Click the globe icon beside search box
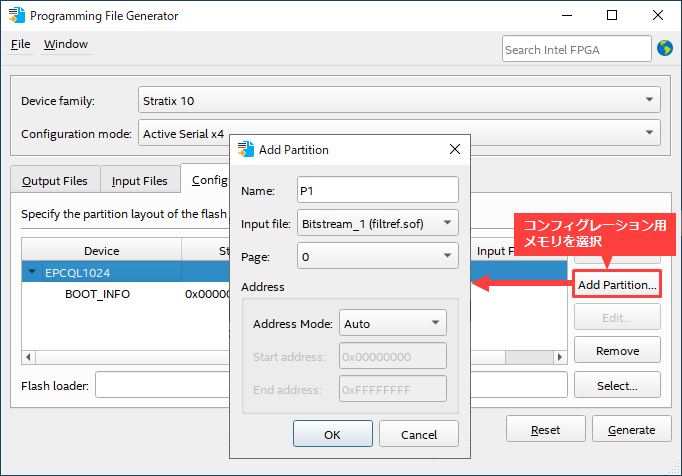 point(664,48)
